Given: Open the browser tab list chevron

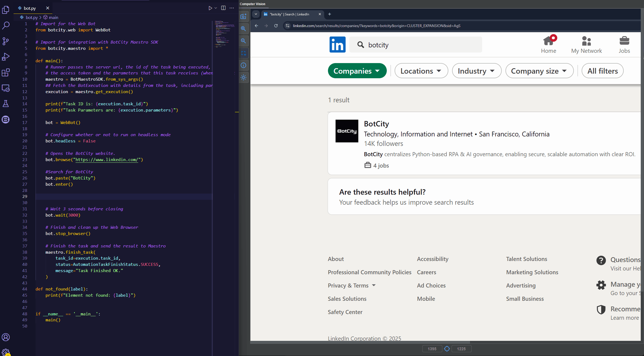Looking at the screenshot, I should (256, 14).
